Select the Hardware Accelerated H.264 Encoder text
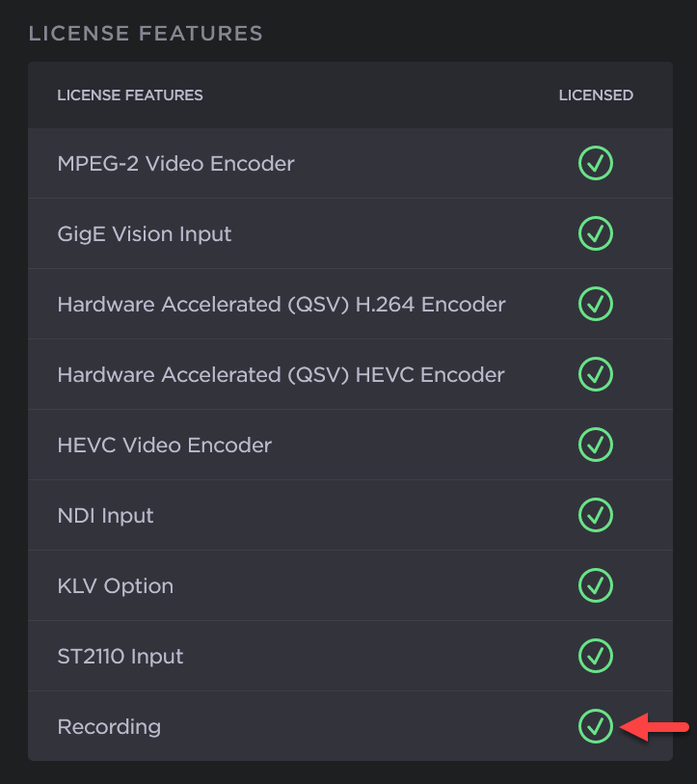This screenshot has height=784, width=697. (281, 305)
